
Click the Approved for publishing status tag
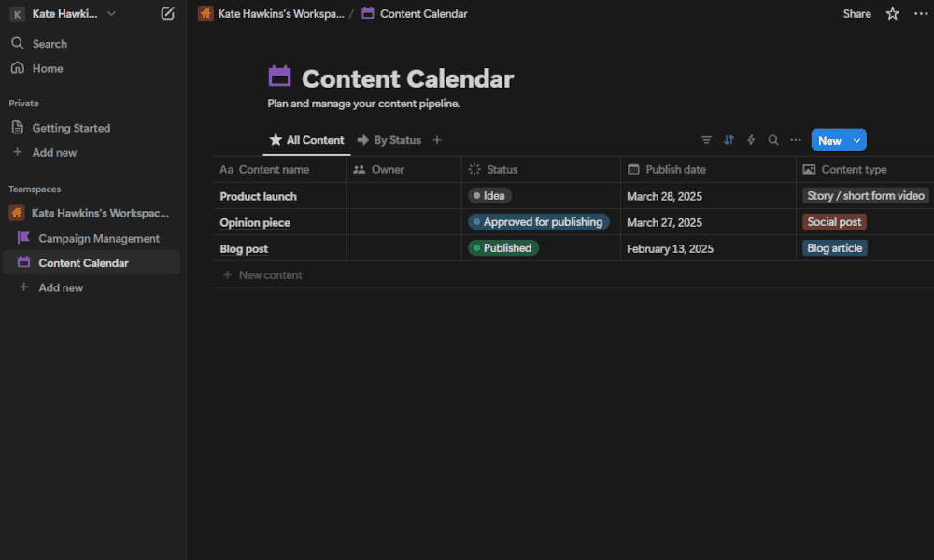539,222
